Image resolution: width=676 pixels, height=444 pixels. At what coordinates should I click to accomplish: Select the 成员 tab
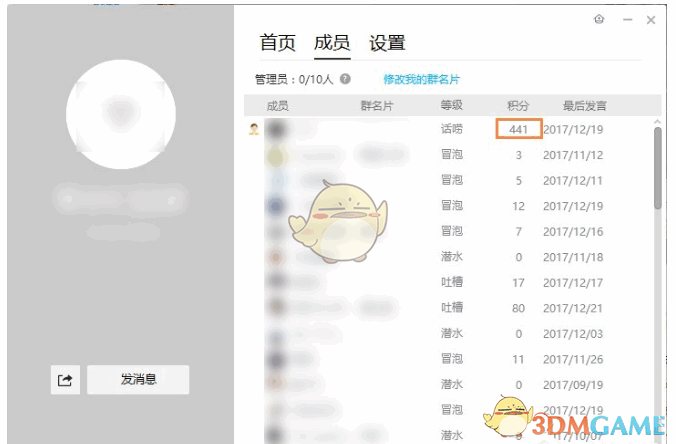pyautogui.click(x=332, y=43)
